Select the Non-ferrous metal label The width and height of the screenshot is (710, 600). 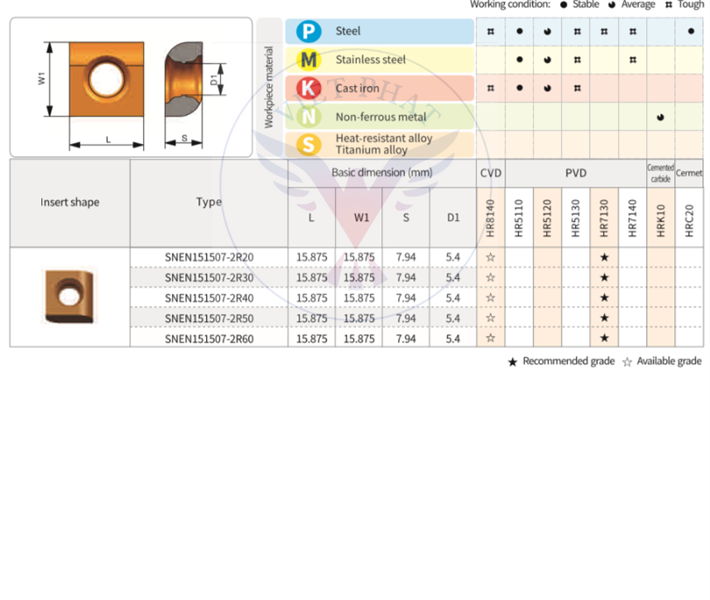[381, 117]
